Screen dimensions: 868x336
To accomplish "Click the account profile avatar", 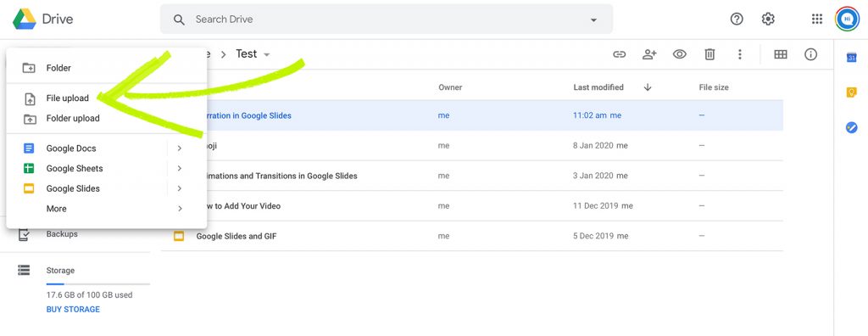I will tap(847, 19).
